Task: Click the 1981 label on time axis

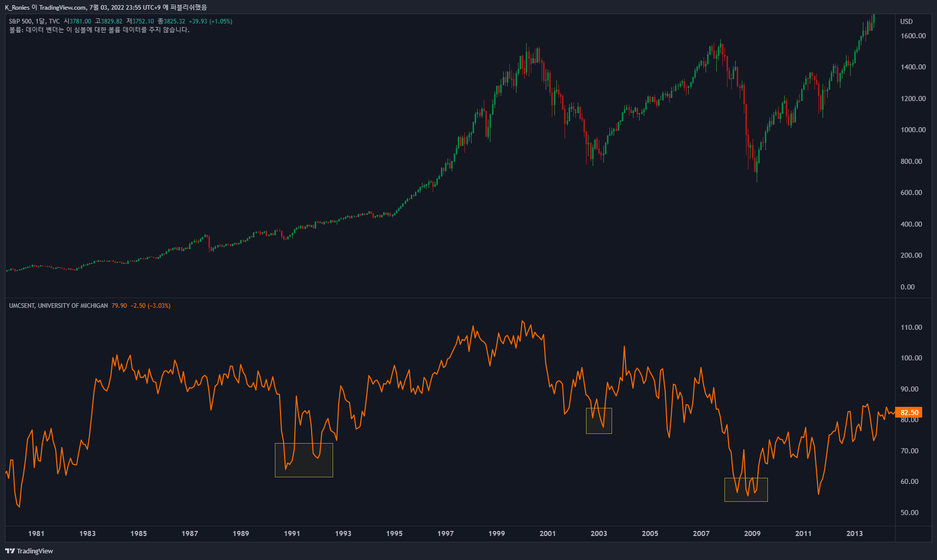Action: 36,533
